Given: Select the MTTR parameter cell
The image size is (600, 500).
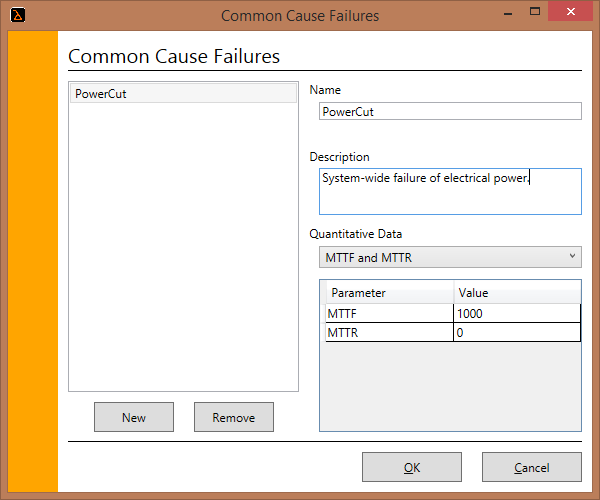Looking at the screenshot, I should pos(390,332).
